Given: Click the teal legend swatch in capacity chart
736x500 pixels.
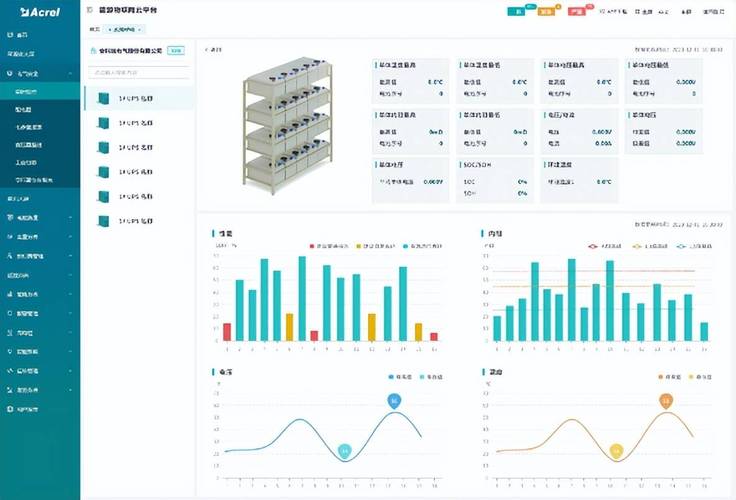Looking at the screenshot, I should coord(406,246).
